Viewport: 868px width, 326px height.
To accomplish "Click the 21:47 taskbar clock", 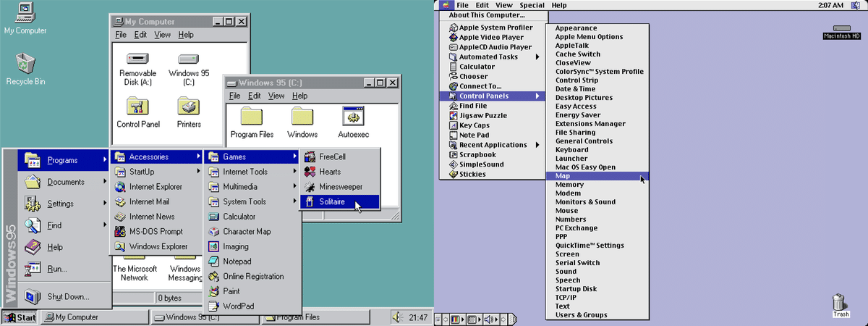I will tap(418, 317).
